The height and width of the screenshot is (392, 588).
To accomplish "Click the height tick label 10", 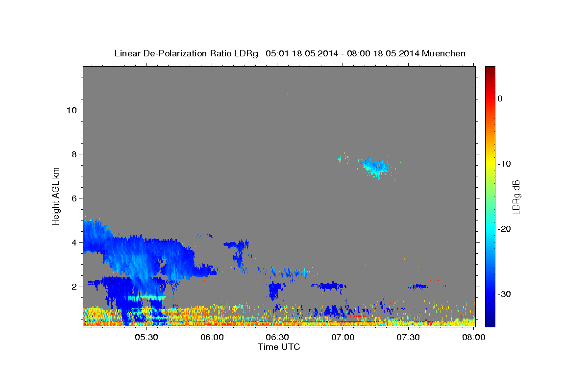I will (x=72, y=110).
